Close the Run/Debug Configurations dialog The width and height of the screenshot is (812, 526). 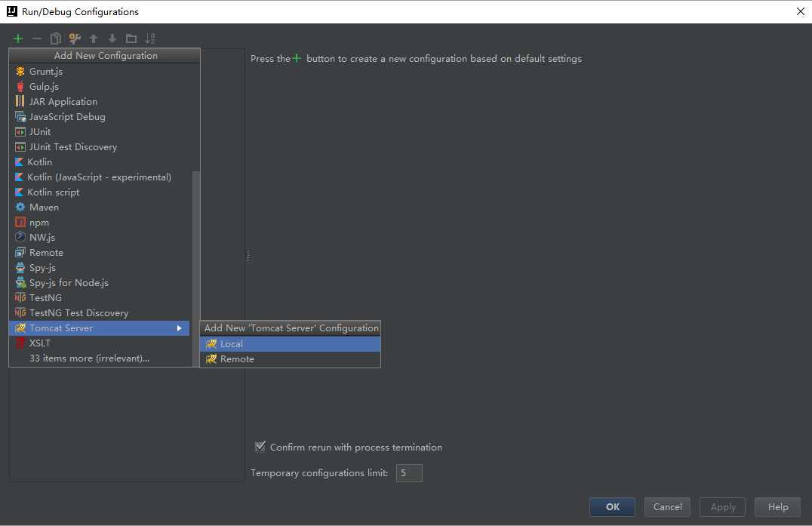pos(800,11)
